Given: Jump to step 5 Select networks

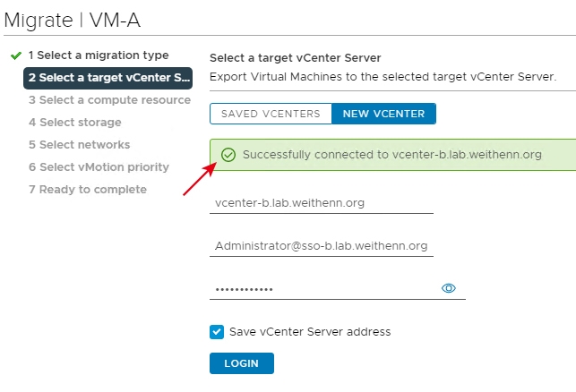Looking at the screenshot, I should [x=80, y=145].
